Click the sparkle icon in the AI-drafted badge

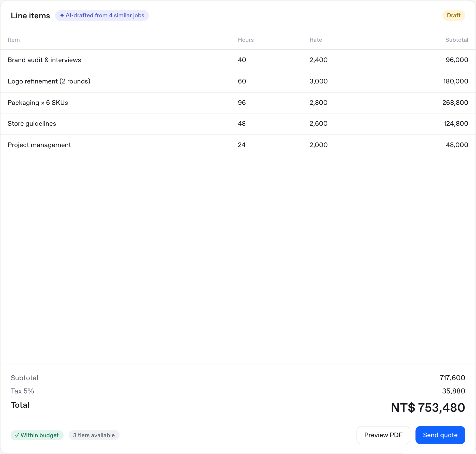[62, 16]
